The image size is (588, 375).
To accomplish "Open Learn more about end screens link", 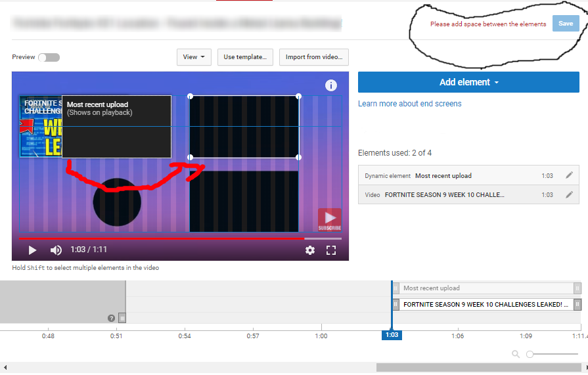I will tap(409, 104).
